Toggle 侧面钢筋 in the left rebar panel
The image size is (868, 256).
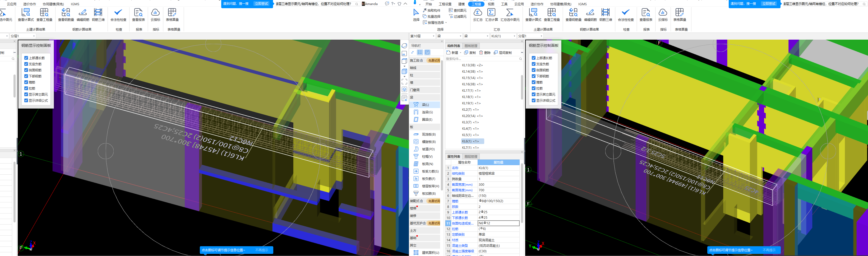26,70
